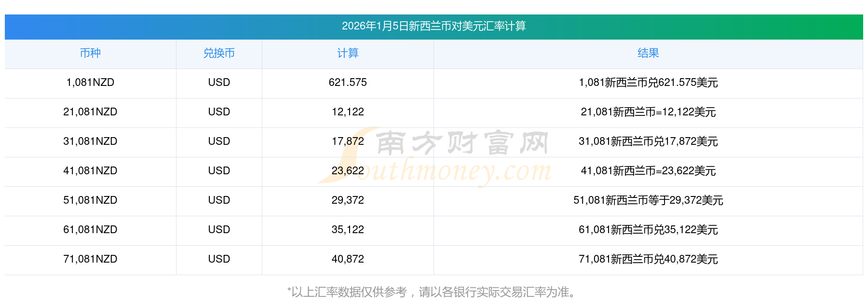Click the 1,081NZD cell
The width and height of the screenshot is (868, 307).
(90, 83)
